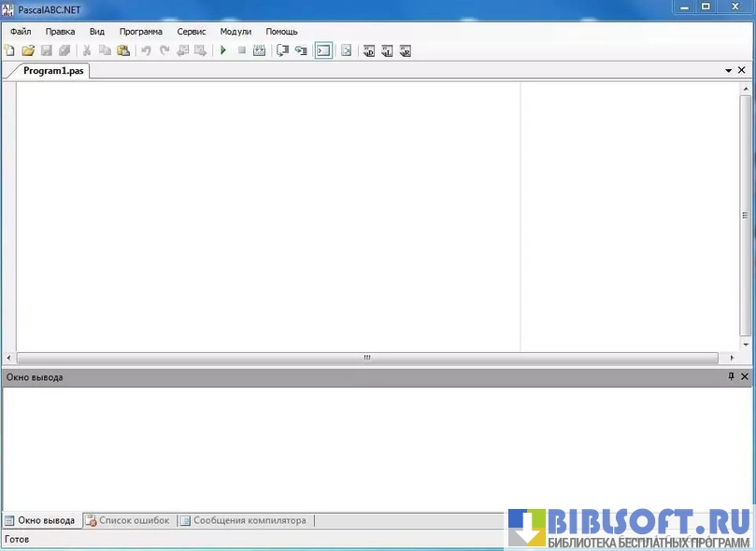Image resolution: width=756 pixels, height=551 pixels.
Task: Toggle auto-hide pin on Окно вывода panel
Action: click(x=731, y=376)
